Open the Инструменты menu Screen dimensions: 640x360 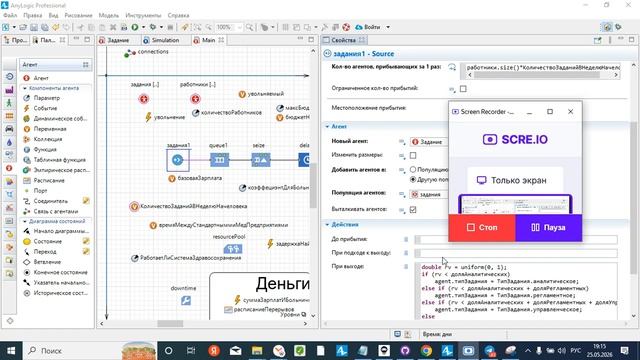click(x=143, y=15)
